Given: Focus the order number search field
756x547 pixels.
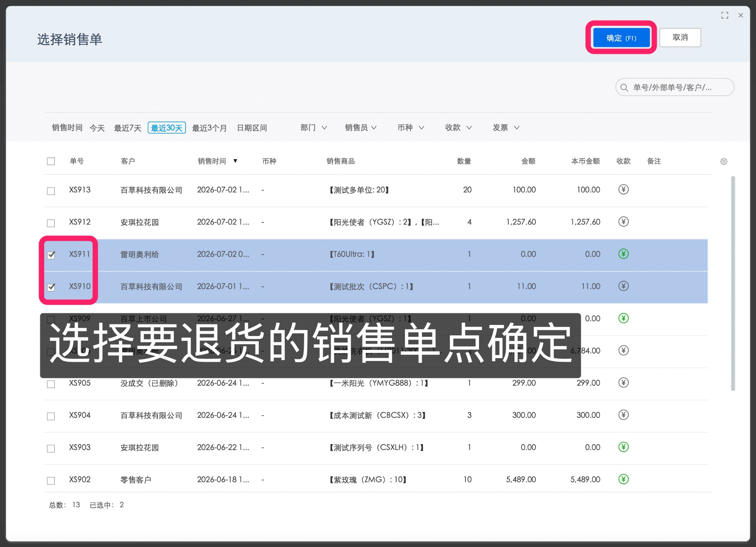Looking at the screenshot, I should [675, 87].
